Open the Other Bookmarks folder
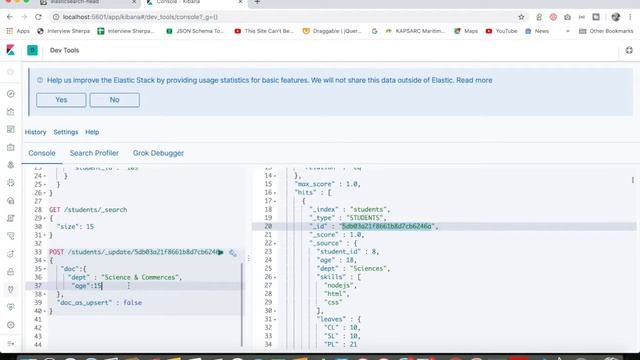640x360 pixels. (607, 31)
